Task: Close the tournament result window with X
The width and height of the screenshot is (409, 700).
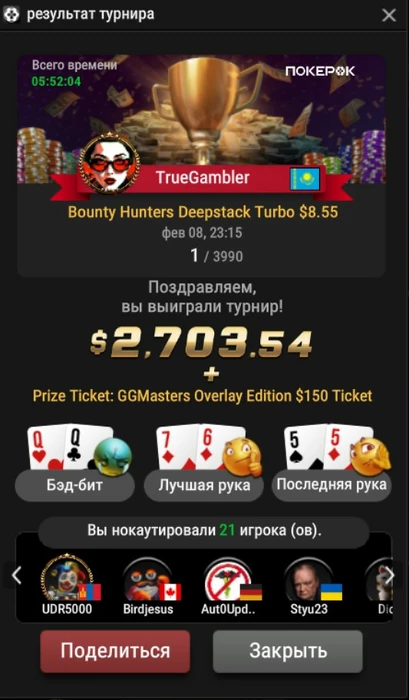Action: (389, 15)
